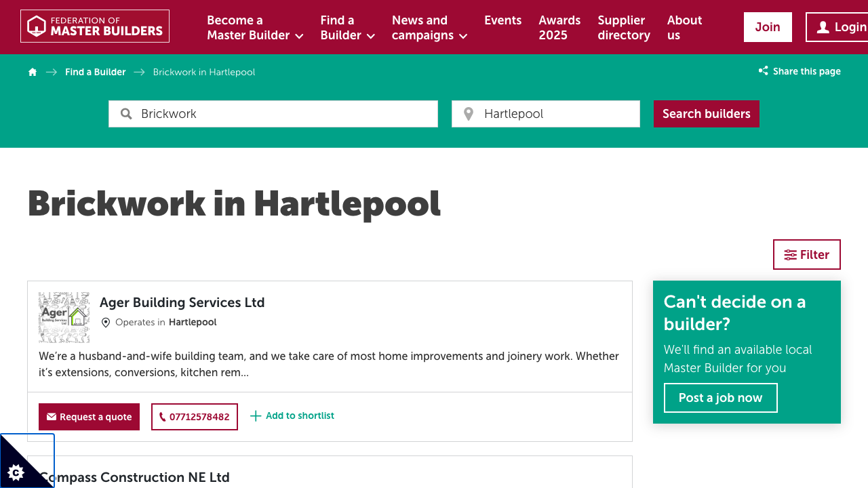Click the person icon beside Login
The width and height of the screenshot is (868, 488).
823,27
